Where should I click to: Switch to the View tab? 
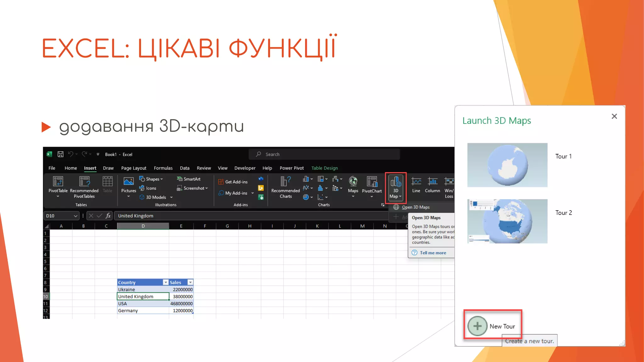223,168
